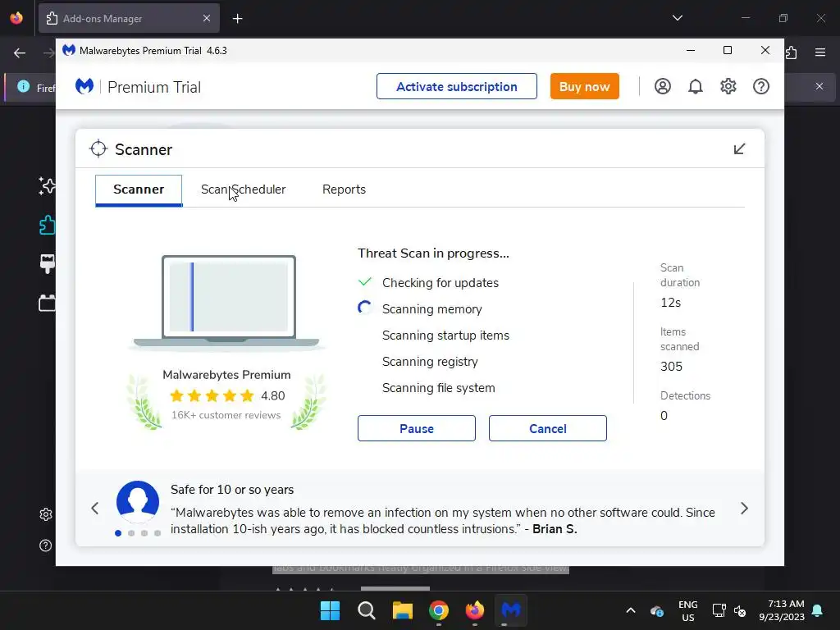The width and height of the screenshot is (840, 630).
Task: Click the reviewer avatar image
Action: point(138,502)
